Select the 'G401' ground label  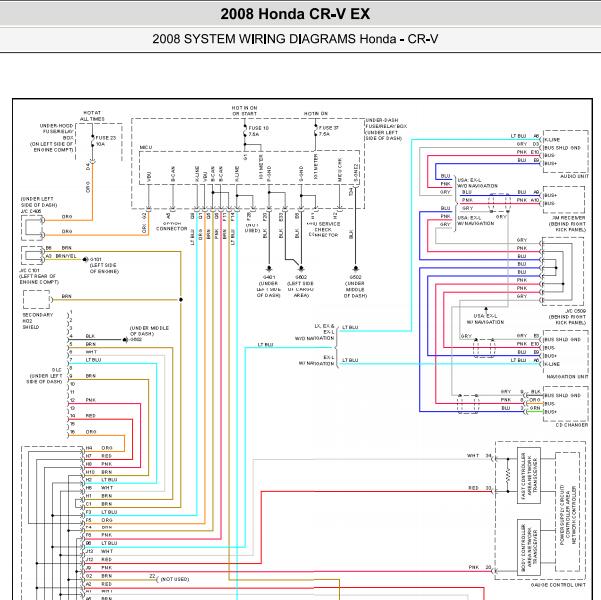point(268,277)
